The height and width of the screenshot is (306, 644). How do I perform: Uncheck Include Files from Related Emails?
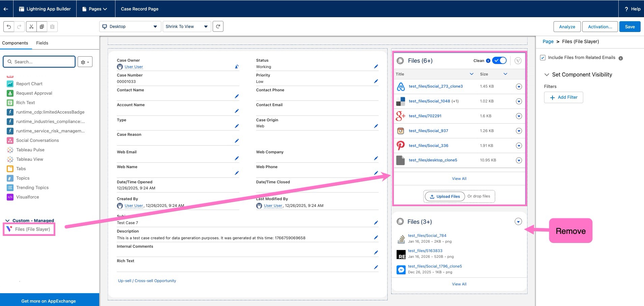tap(543, 58)
